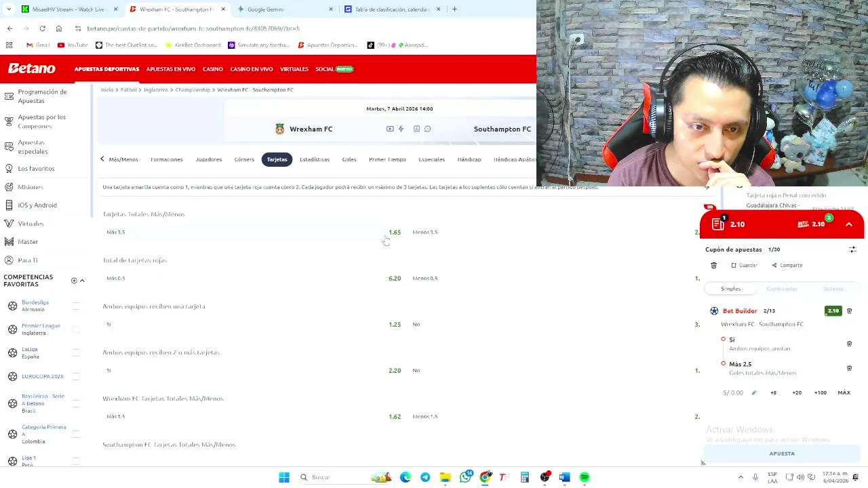Select Más 3.5 total cards at 1.65
This screenshot has height=488, width=868.
[x=254, y=232]
